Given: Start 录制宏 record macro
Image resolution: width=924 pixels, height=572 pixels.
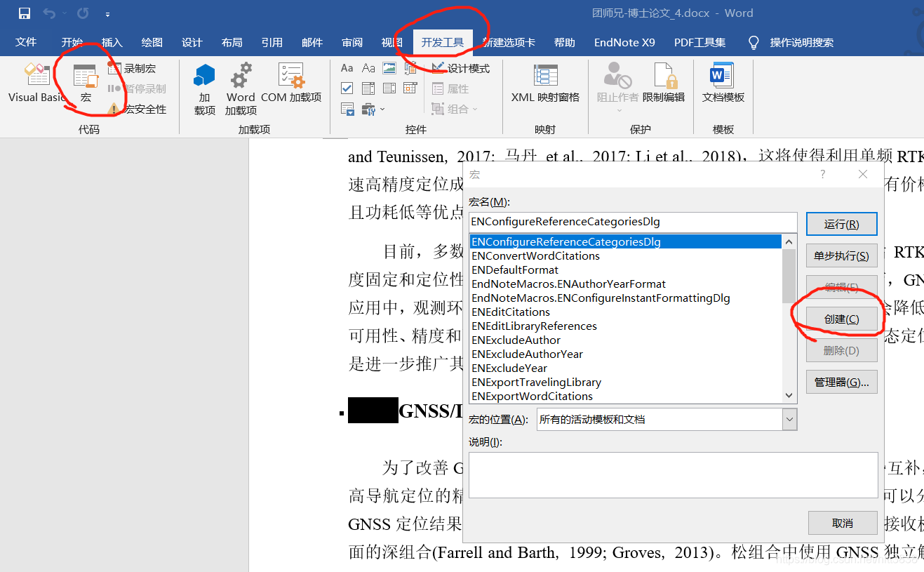Looking at the screenshot, I should (132, 69).
